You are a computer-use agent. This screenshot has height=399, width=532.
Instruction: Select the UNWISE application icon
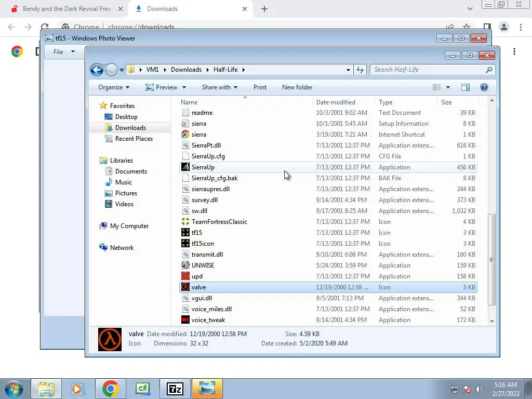point(185,265)
